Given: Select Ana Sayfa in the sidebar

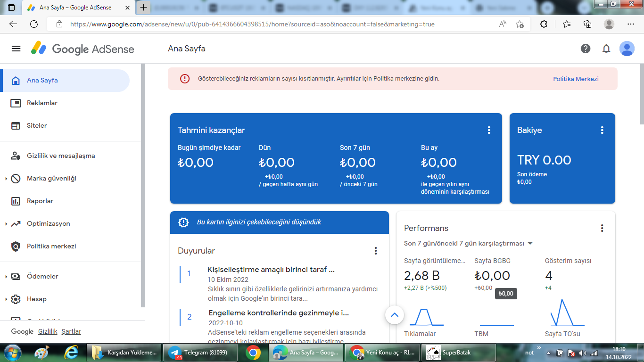Looking at the screenshot, I should click(65, 81).
